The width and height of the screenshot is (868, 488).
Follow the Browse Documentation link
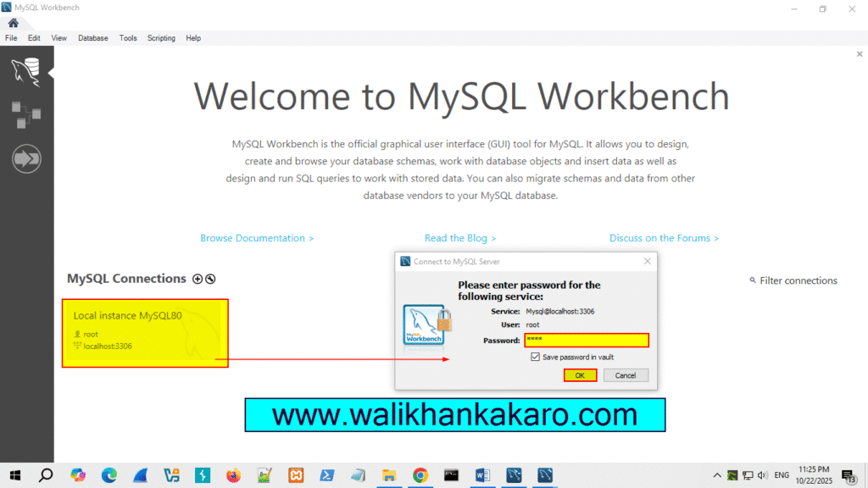(x=256, y=238)
